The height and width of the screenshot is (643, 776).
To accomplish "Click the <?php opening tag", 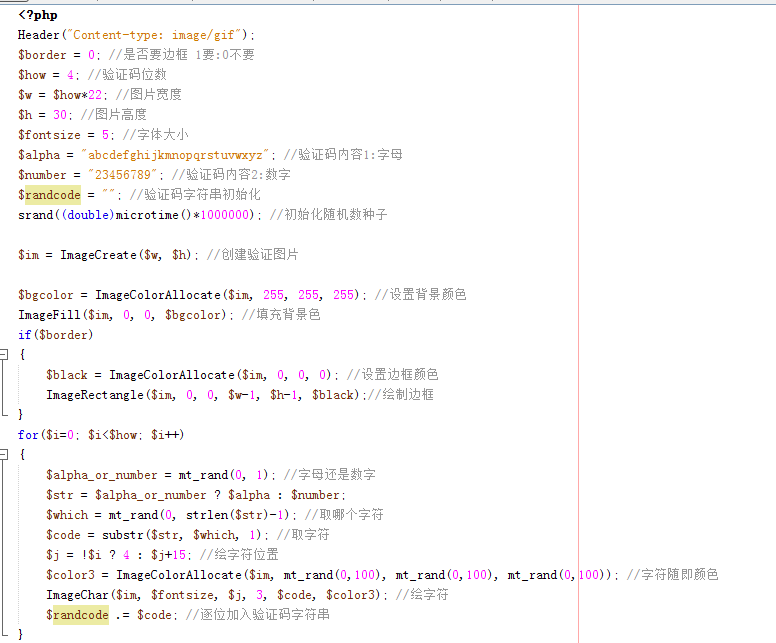I will pyautogui.click(x=38, y=15).
